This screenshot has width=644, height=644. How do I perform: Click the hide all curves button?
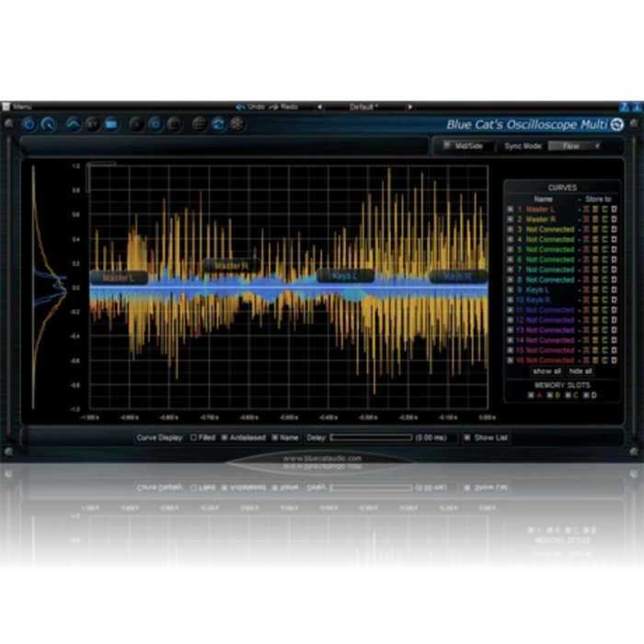(x=581, y=372)
